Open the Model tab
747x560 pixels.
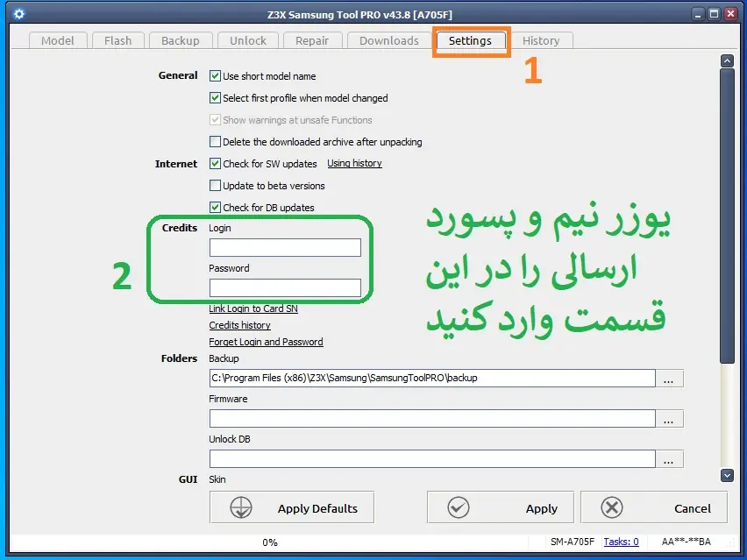pos(58,40)
